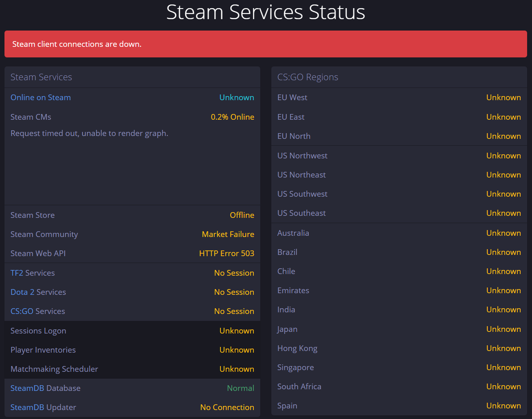Click the Steam Web API label
Image resolution: width=532 pixels, height=419 pixels.
tap(38, 253)
